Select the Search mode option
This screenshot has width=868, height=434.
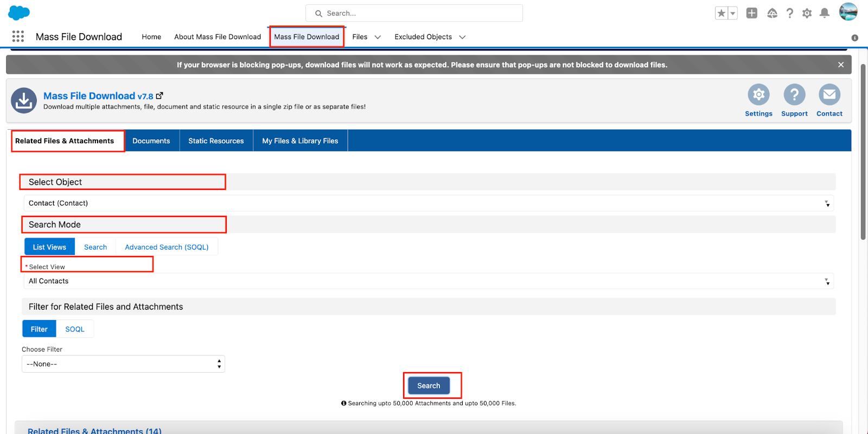coord(95,247)
